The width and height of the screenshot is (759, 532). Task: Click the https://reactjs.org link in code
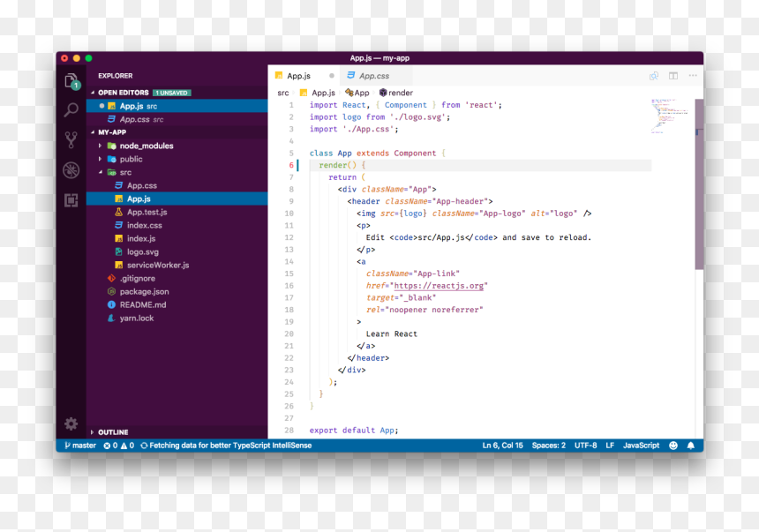[439, 286]
